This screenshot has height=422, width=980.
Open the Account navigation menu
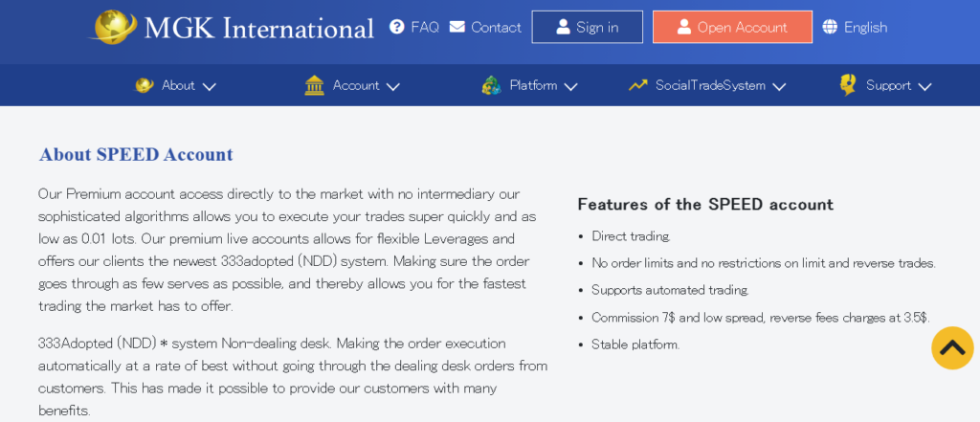(352, 85)
